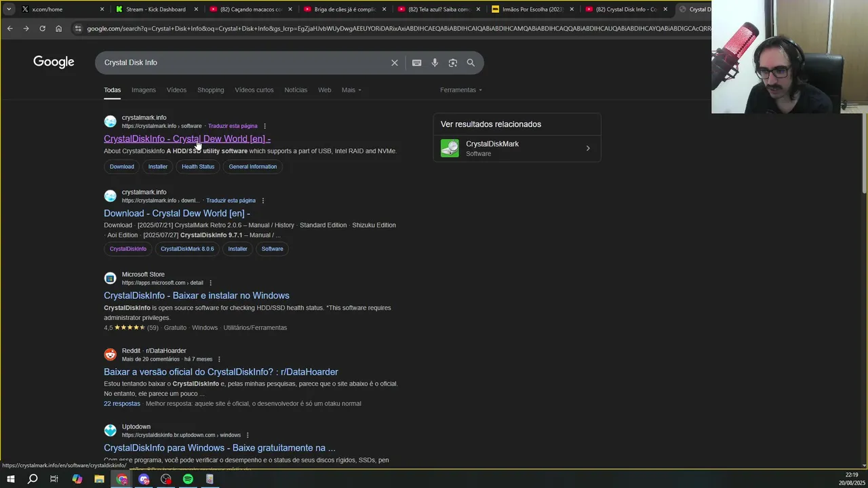The width and height of the screenshot is (868, 488).
Task: Click the CrystalDiskMark 8.0.6 chip
Action: tap(187, 249)
